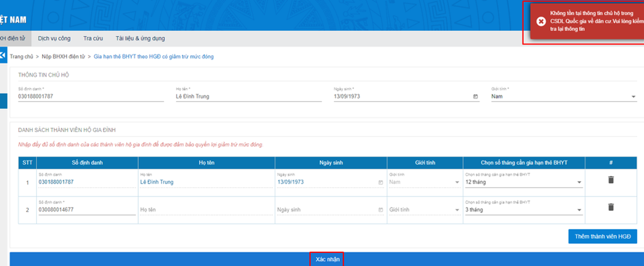644x266 pixels.
Task: Click the blue sidebar collapse arrow icon
Action: 3,55
